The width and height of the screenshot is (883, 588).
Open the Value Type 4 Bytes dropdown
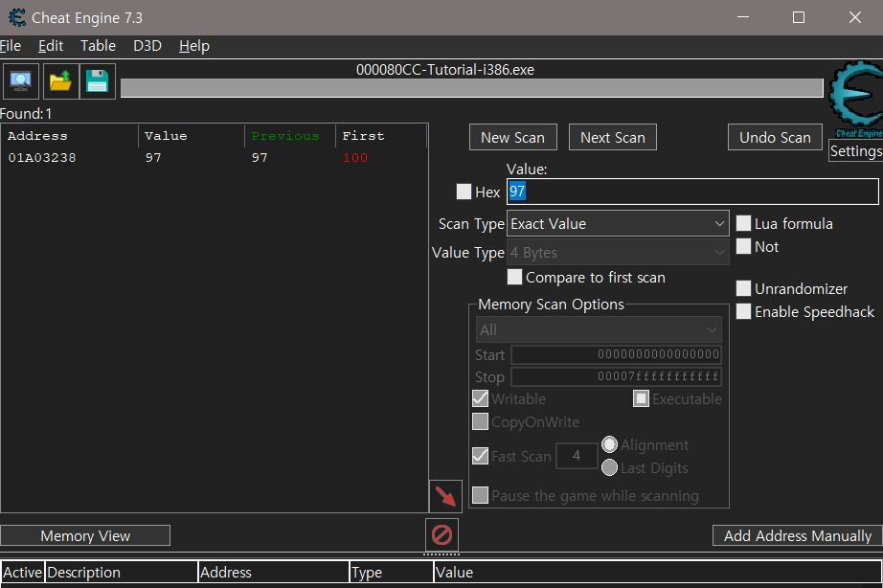(x=618, y=252)
